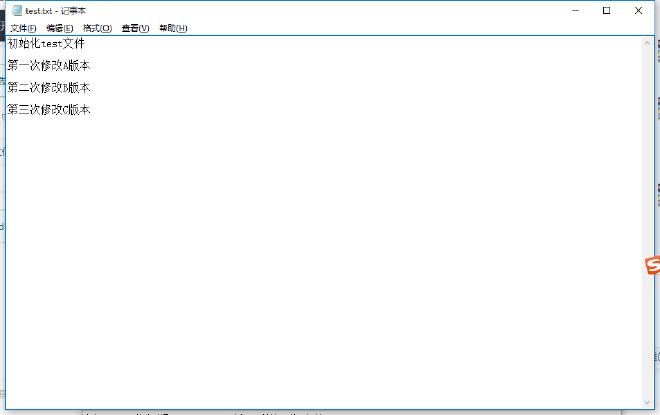Click the orange Sogou input method icon

point(652,265)
